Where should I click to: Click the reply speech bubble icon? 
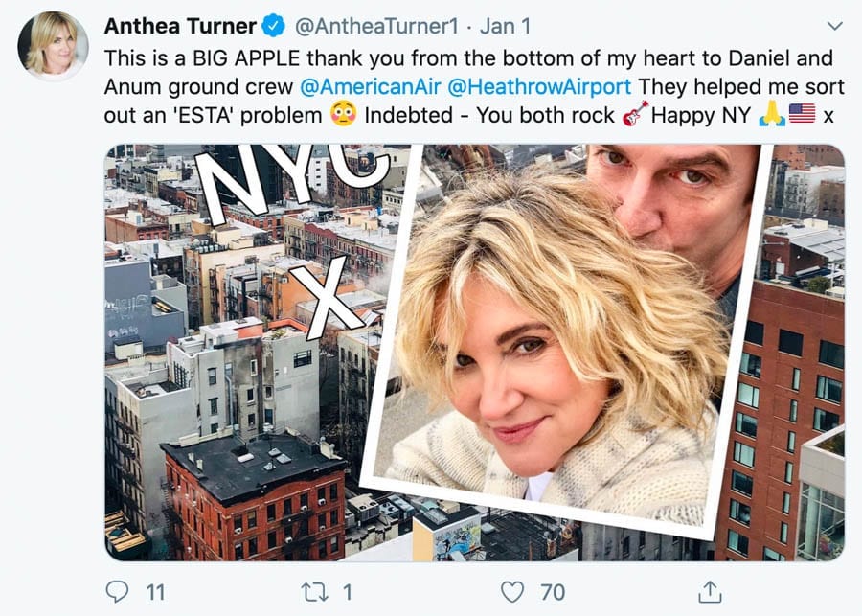tap(117, 591)
